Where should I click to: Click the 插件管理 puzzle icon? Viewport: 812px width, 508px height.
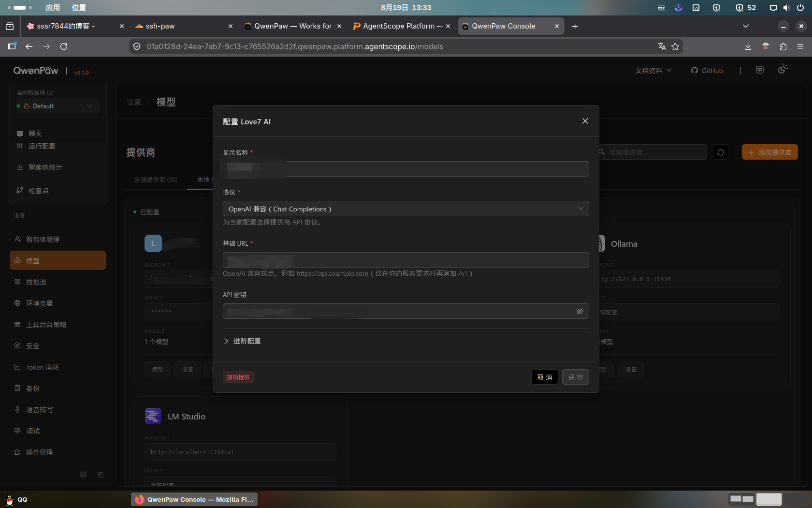pos(17,452)
